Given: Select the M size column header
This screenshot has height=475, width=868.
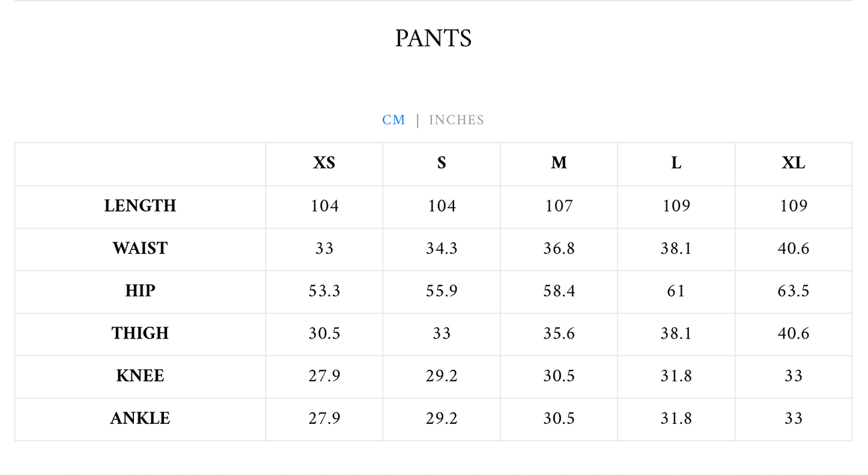Looking at the screenshot, I should coord(559,164).
